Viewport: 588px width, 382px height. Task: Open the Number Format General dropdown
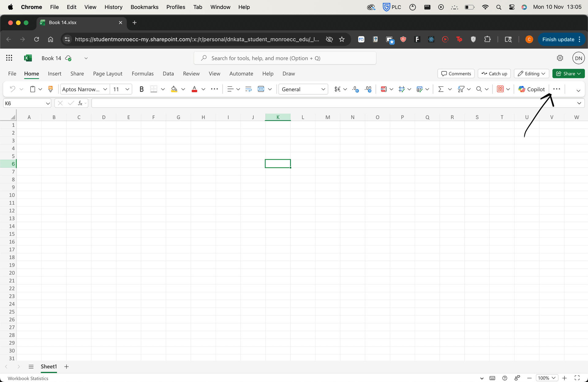point(303,89)
